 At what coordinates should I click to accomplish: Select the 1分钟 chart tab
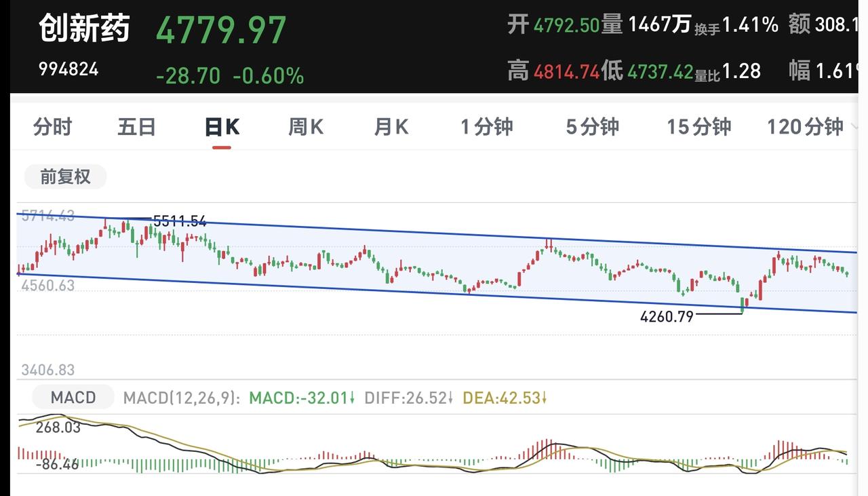487,127
